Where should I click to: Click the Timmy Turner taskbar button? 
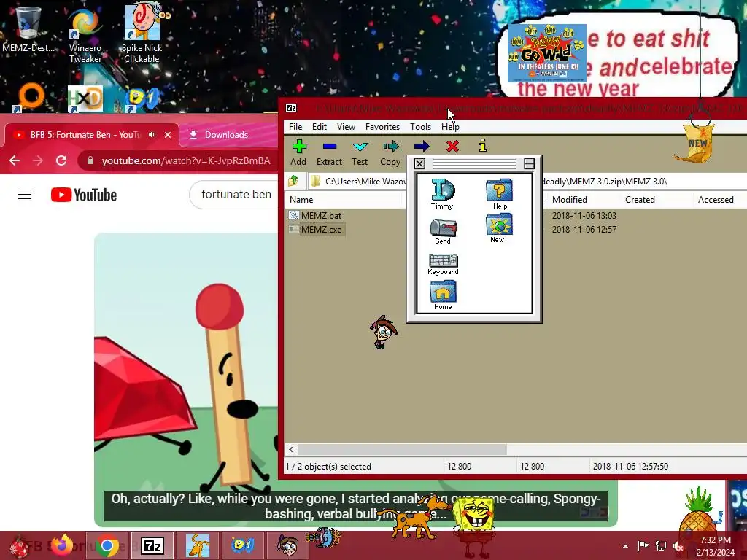(x=287, y=545)
